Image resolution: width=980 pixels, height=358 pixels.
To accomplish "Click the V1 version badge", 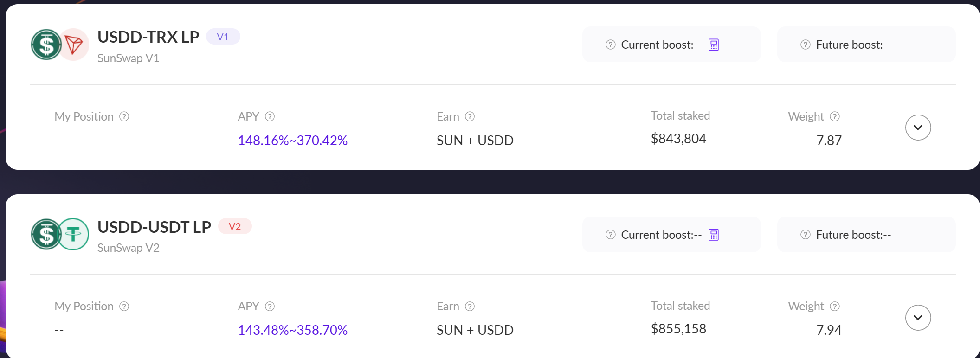I will tap(223, 37).
